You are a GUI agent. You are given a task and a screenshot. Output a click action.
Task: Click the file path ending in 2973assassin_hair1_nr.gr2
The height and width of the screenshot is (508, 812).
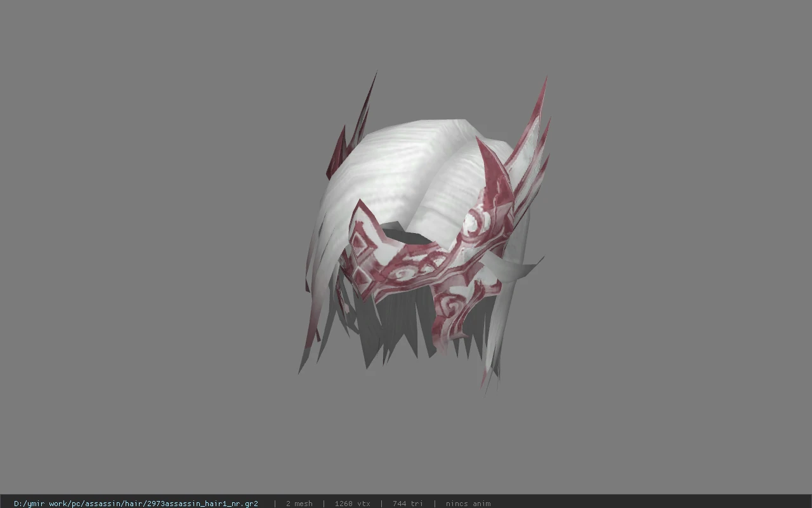pos(136,504)
